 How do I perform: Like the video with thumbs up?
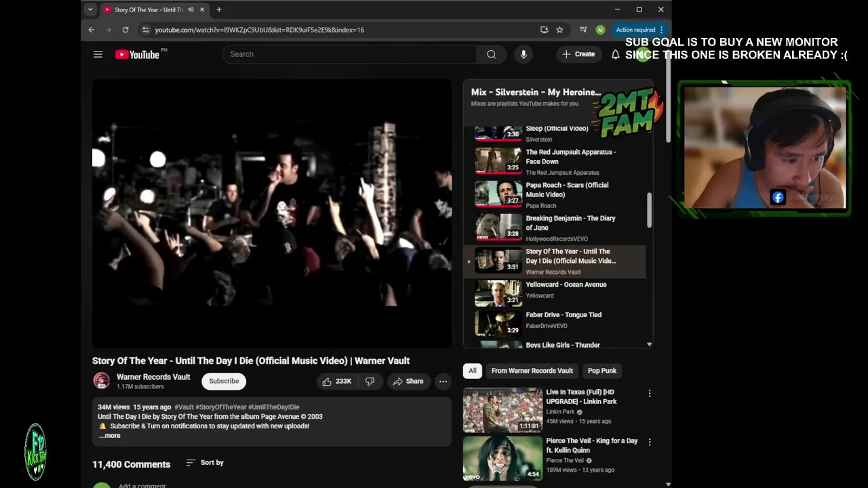point(338,381)
